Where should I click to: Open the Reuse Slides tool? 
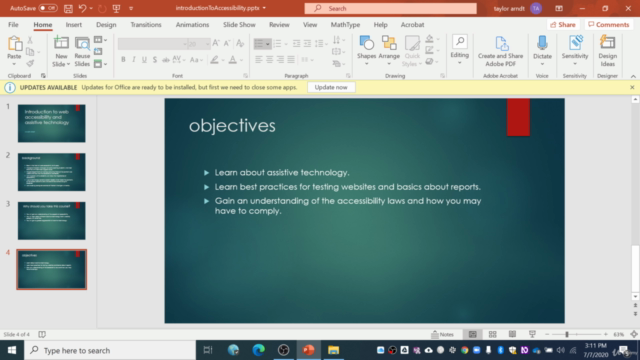[x=82, y=51]
